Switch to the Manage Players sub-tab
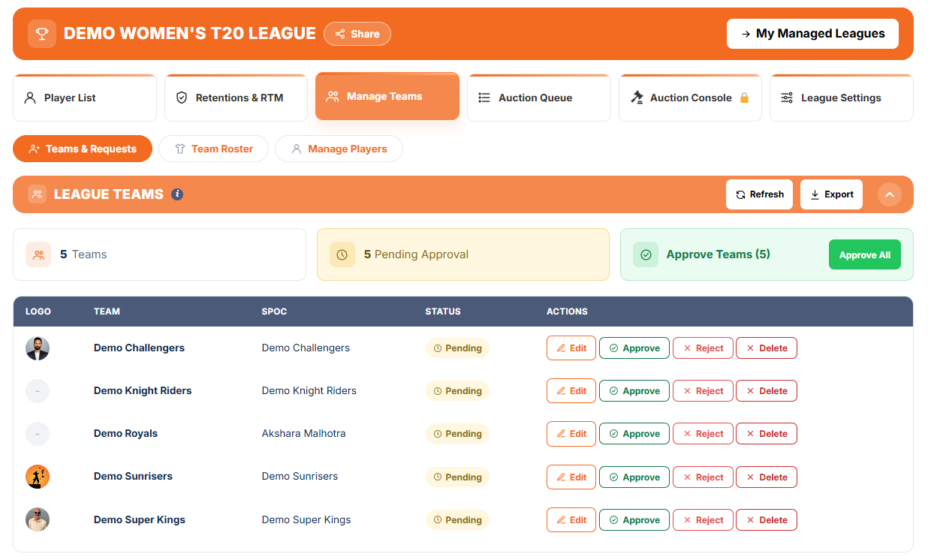This screenshot has width=928, height=560. click(x=339, y=149)
